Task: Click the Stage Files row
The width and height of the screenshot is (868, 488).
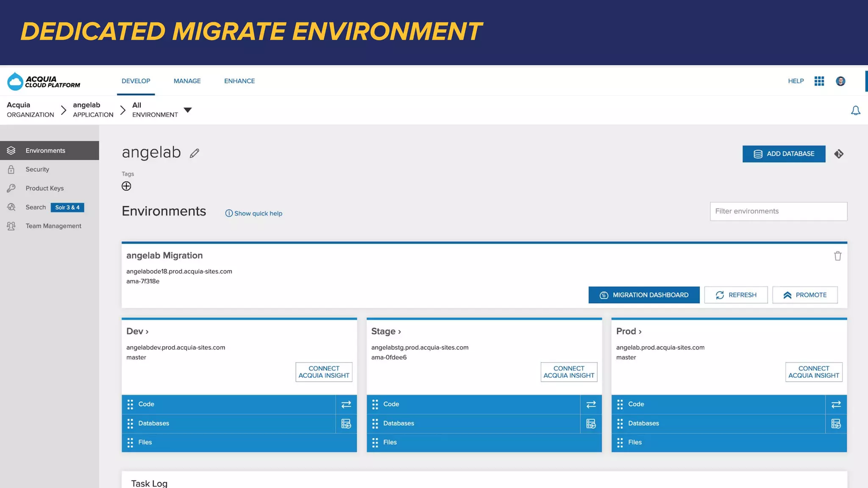Action: 484,443
